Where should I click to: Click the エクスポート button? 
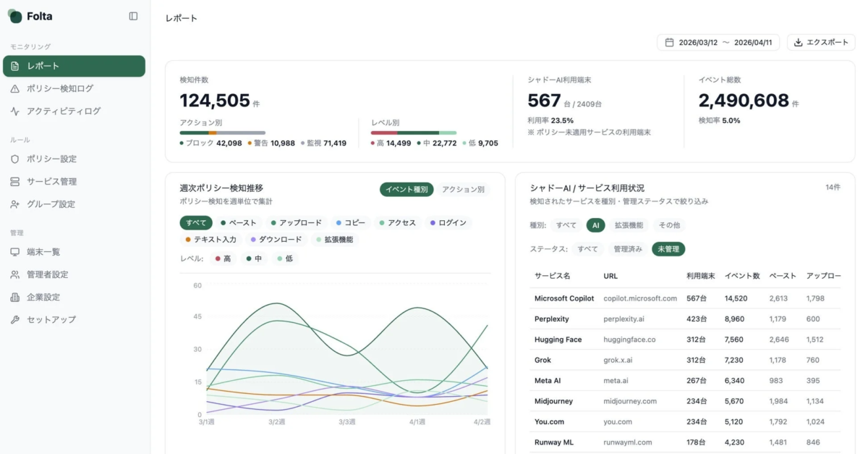click(821, 42)
